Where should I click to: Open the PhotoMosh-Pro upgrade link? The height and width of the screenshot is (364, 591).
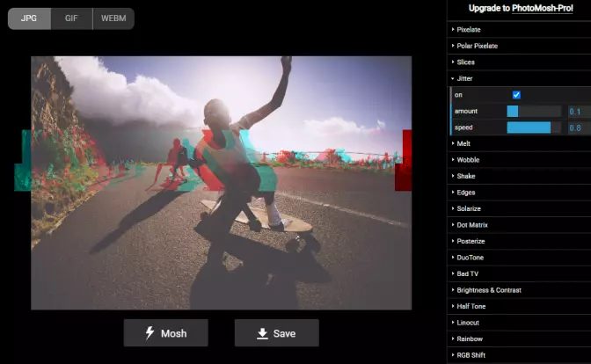(x=542, y=8)
